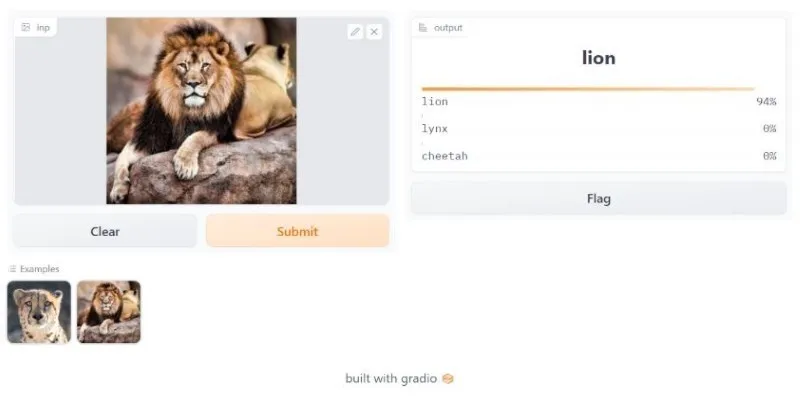Click the lion confidence bar
This screenshot has height=400, width=800.
pyautogui.click(x=588, y=89)
